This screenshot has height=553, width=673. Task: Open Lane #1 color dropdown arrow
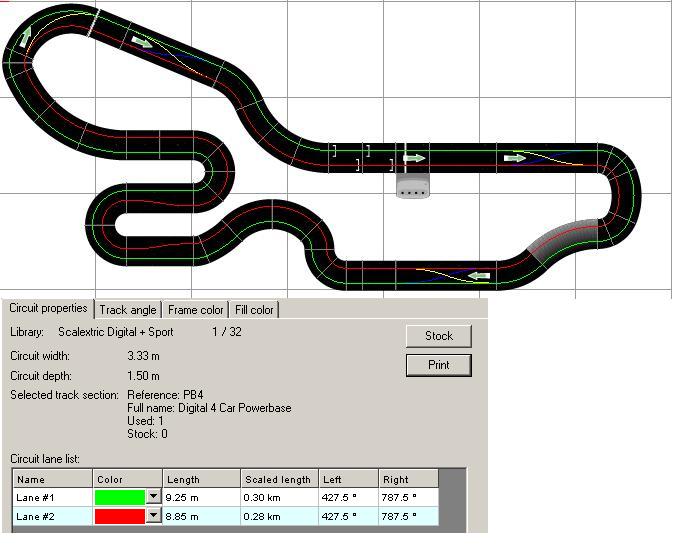tap(154, 496)
